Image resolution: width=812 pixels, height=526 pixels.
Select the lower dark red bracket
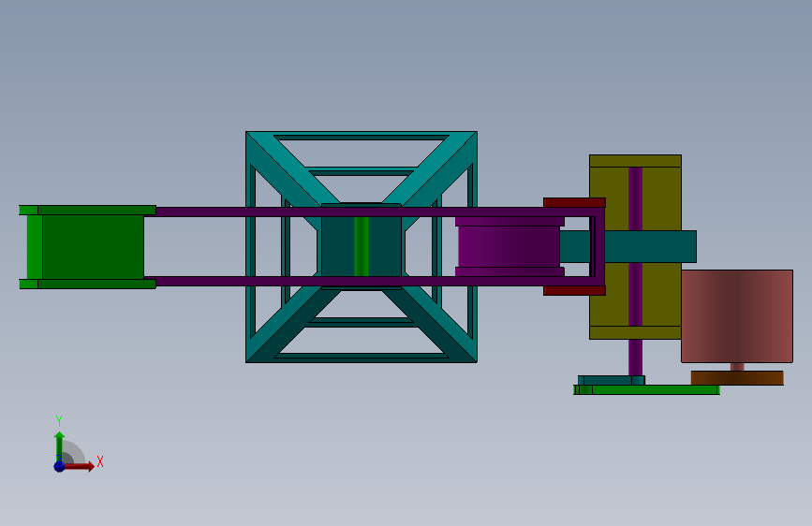point(574,290)
